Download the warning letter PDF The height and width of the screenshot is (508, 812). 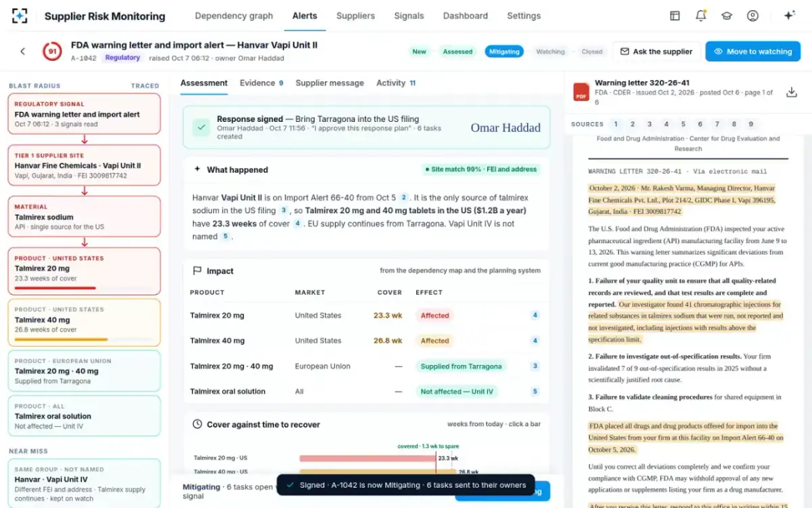point(791,92)
